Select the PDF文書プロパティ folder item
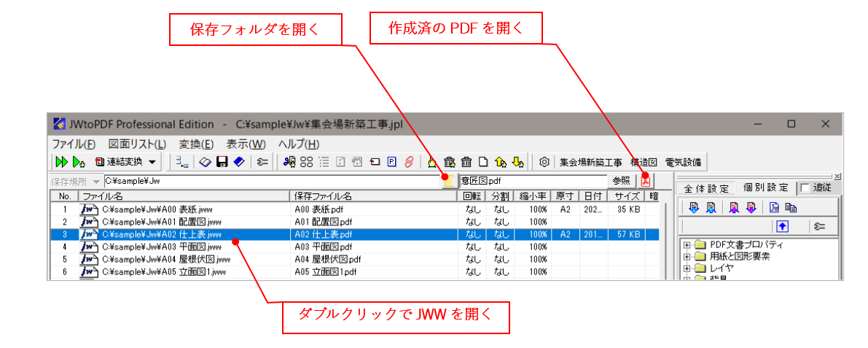 [739, 245]
